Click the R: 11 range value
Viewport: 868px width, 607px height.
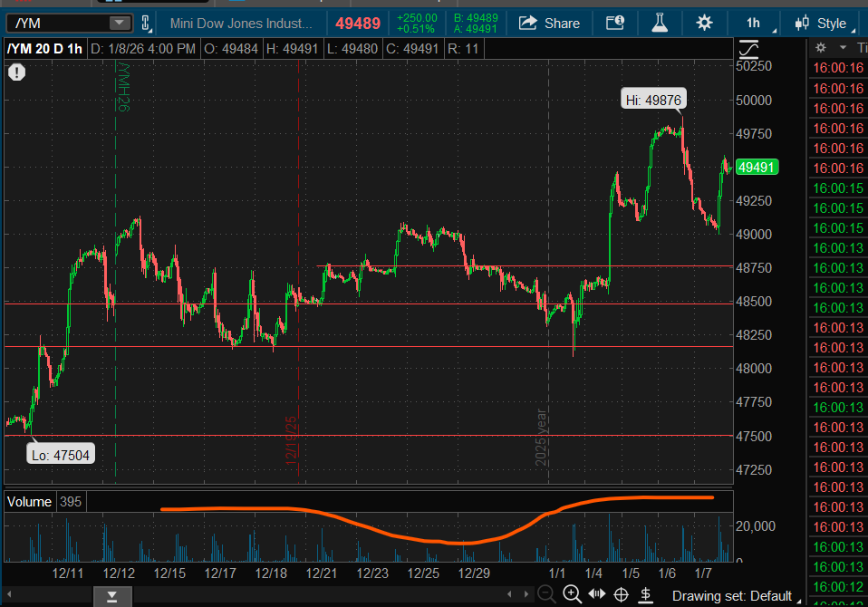click(463, 49)
